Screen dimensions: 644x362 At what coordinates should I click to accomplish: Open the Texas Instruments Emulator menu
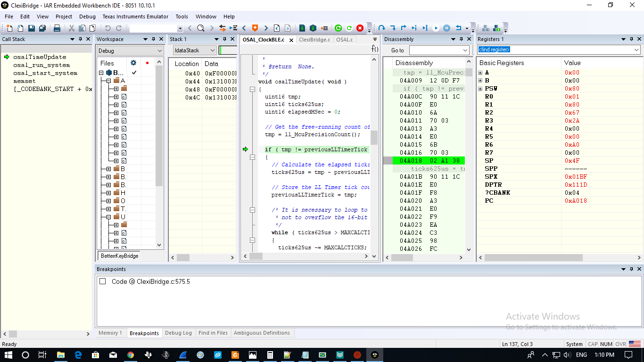click(x=135, y=16)
